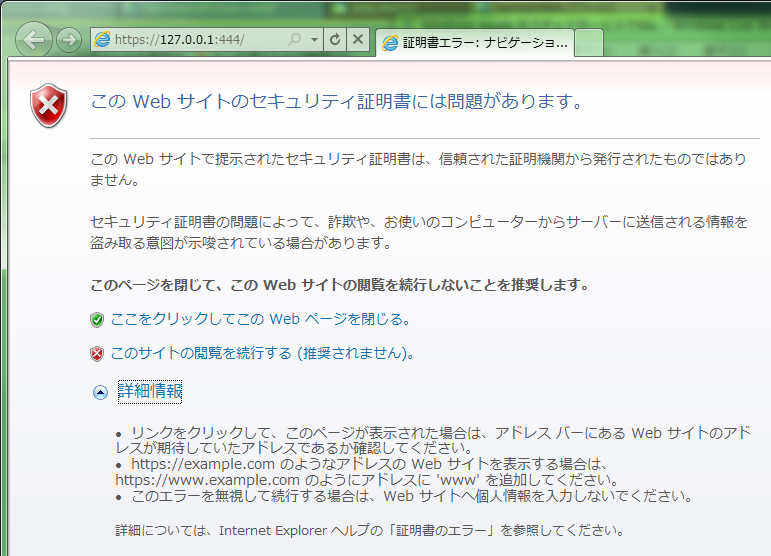Click heading この Web サイトのセキュリティ証明書には問題があります
This screenshot has width=771, height=556.
coord(337,102)
